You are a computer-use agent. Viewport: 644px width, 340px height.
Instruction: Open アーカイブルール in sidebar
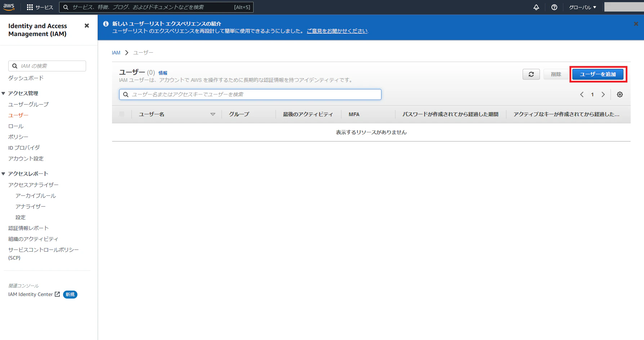[36, 196]
